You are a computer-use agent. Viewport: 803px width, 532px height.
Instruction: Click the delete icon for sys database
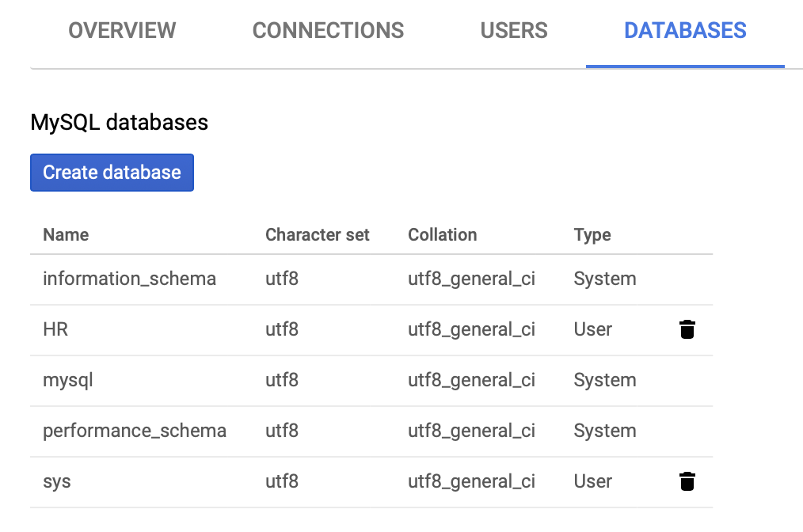pos(687,481)
